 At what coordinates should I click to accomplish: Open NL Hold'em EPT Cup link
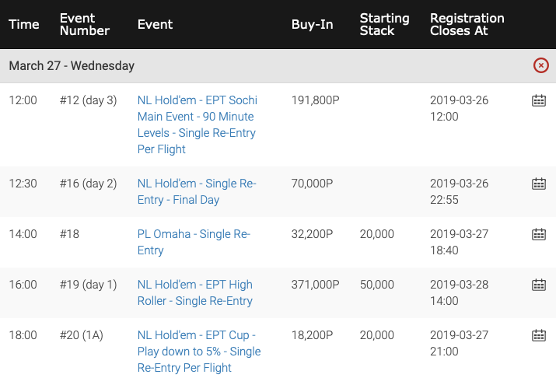click(199, 352)
